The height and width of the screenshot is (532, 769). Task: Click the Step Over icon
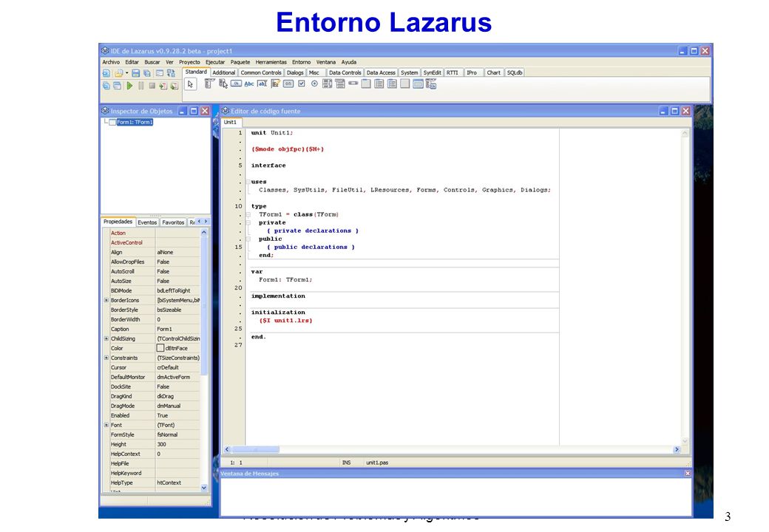[x=174, y=86]
